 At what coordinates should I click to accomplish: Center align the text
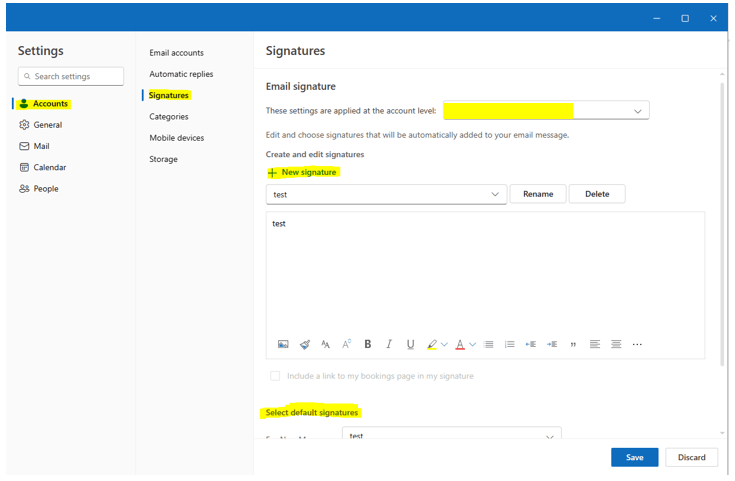616,345
